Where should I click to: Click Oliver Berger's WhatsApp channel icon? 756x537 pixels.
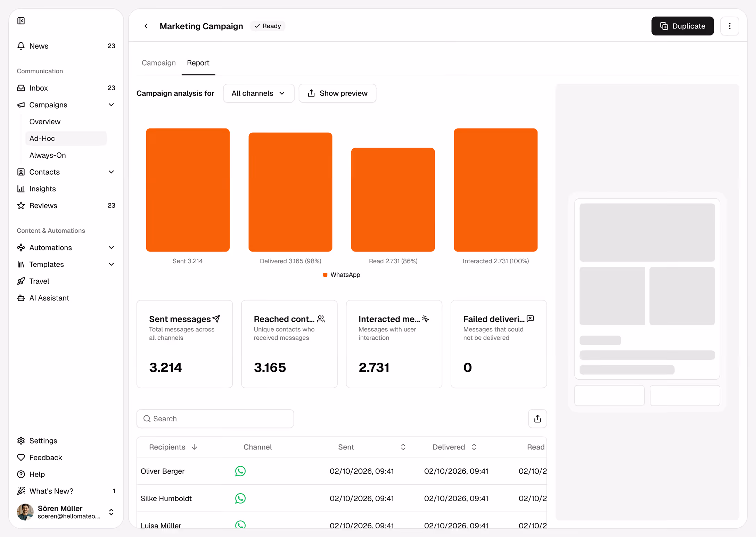(240, 471)
